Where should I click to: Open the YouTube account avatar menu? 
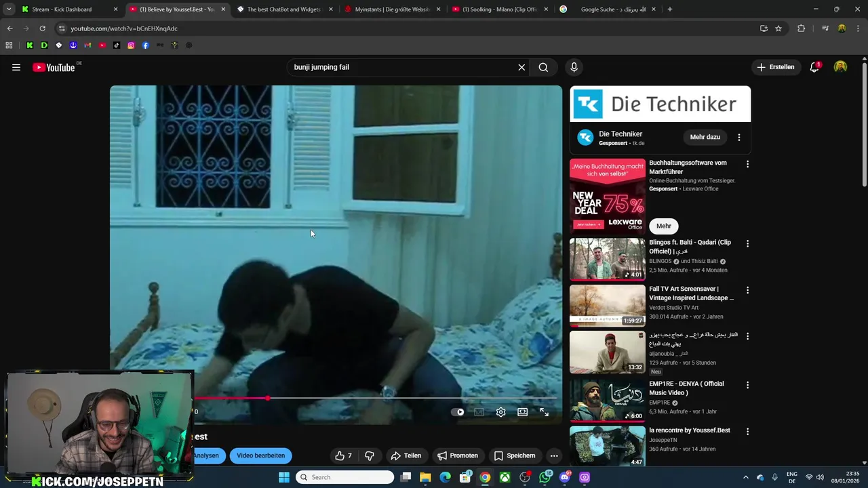pyautogui.click(x=840, y=67)
